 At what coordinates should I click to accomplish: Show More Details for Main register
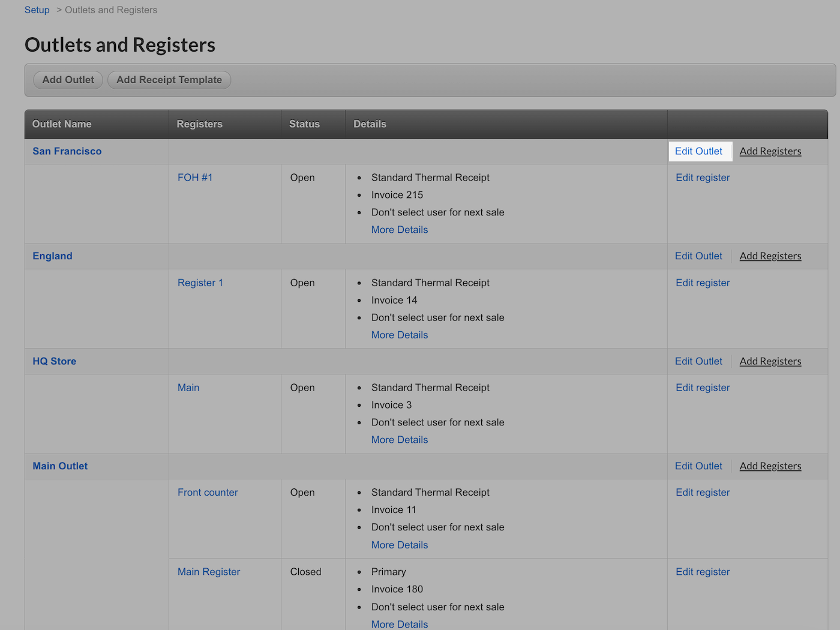click(x=399, y=440)
